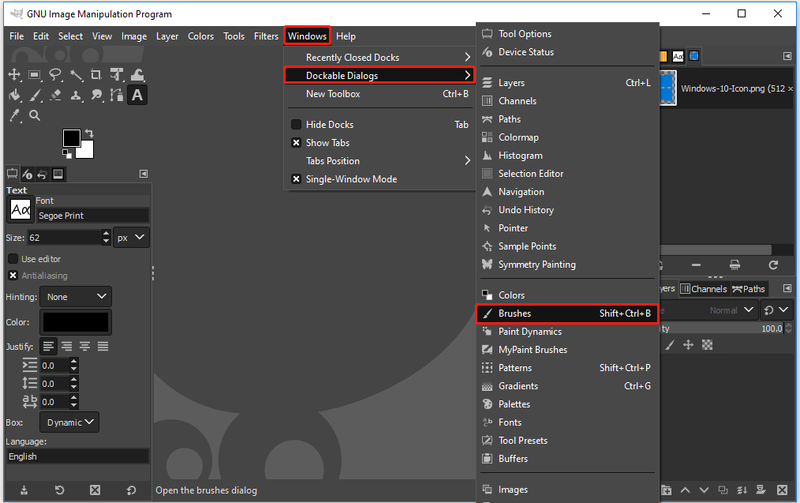Reset colors to default black and white

pyautogui.click(x=67, y=154)
